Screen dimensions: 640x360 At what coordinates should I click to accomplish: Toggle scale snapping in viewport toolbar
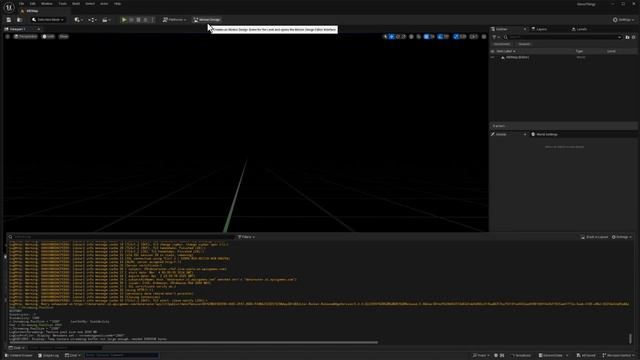coord(456,37)
